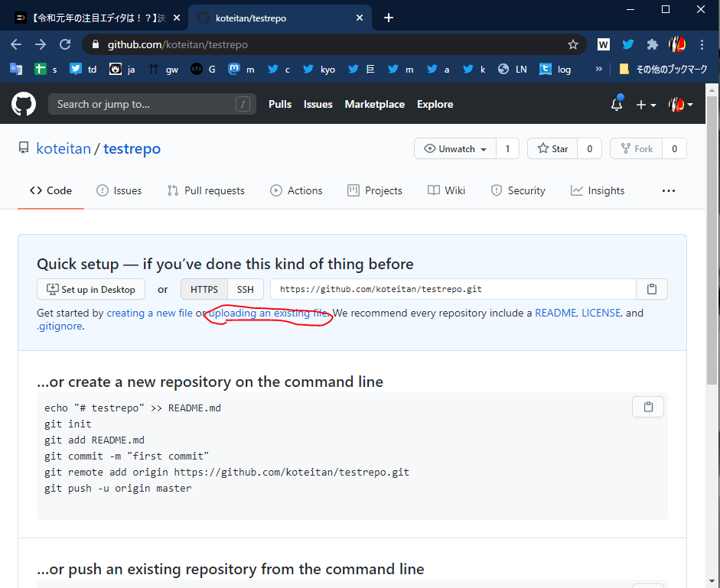Click the Twitter extension icon in toolbar

click(x=627, y=44)
